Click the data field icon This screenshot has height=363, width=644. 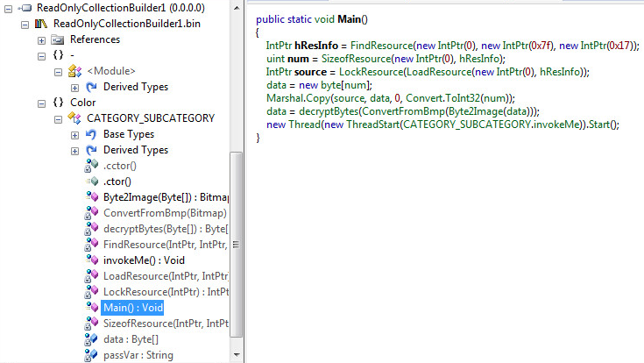click(91, 339)
